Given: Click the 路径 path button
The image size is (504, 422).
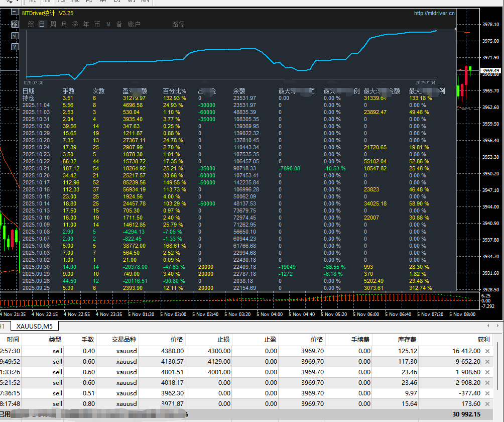Looking at the screenshot, I should pos(178,24).
